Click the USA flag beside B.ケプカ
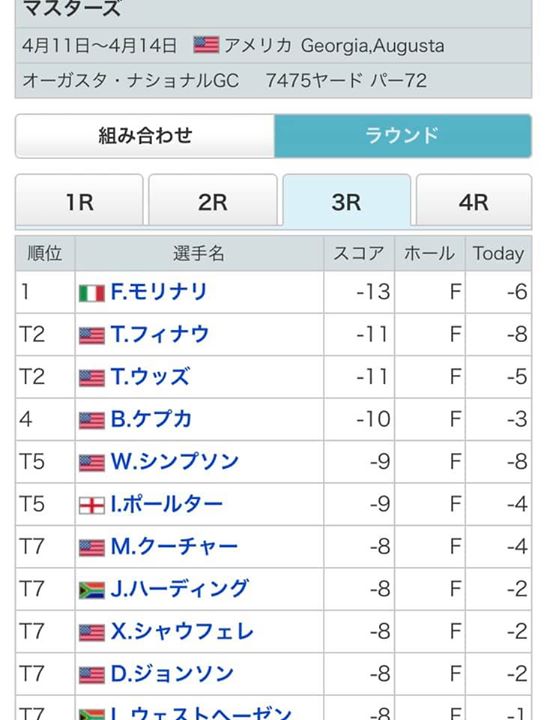Viewport: 547px width, 720px height. point(92,421)
